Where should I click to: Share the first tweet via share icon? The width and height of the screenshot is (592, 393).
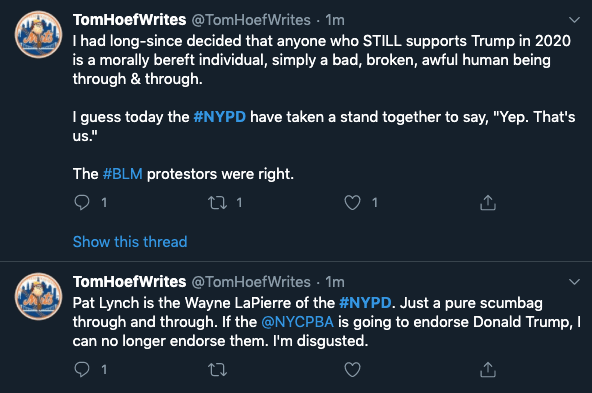click(487, 202)
